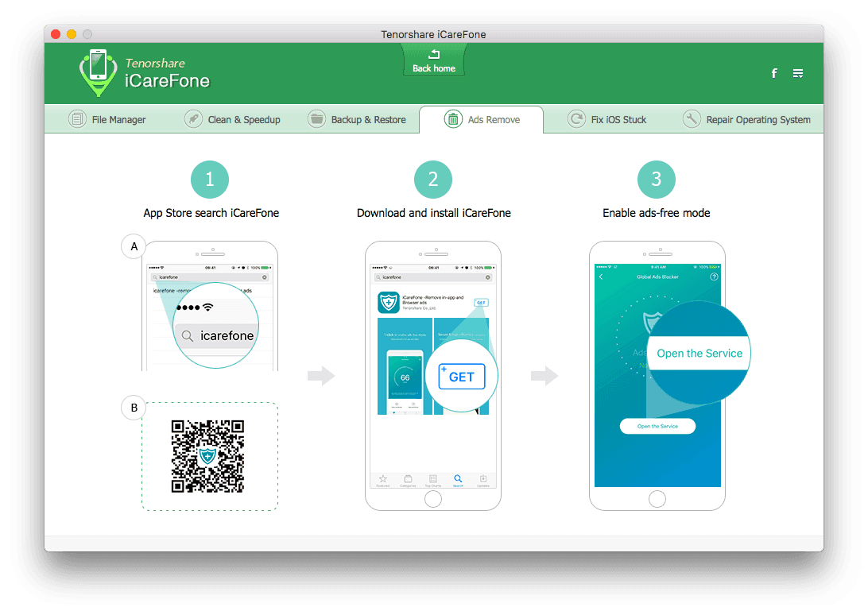Close the window with red button
The image size is (868, 615).
point(56,33)
